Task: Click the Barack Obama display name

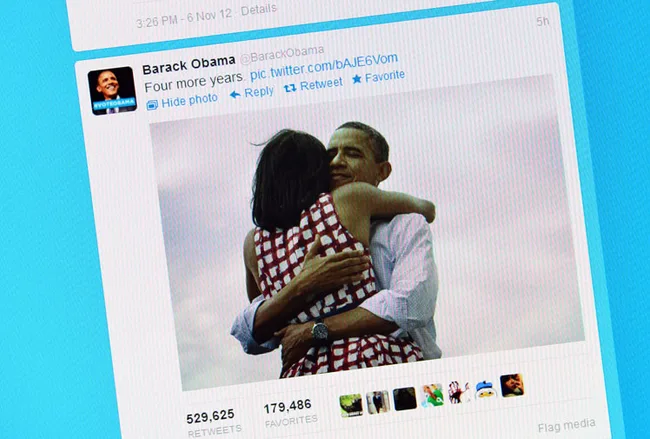Action: (x=189, y=65)
